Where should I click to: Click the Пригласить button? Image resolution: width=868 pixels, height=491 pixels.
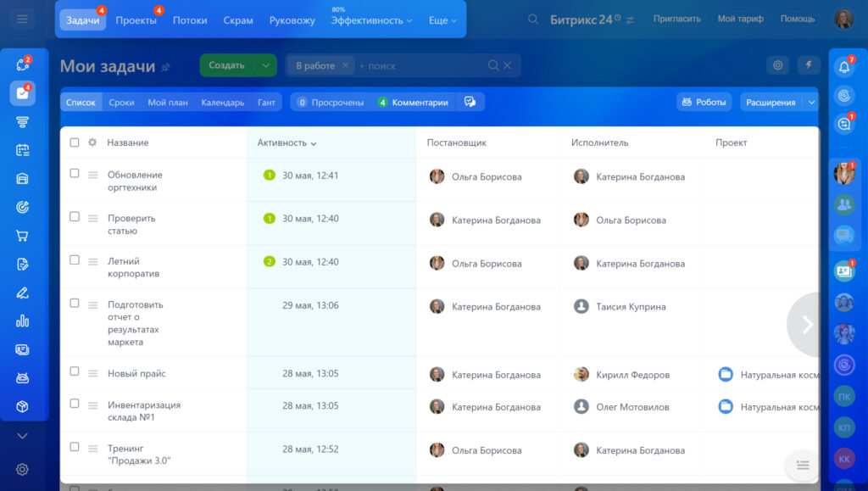[677, 19]
